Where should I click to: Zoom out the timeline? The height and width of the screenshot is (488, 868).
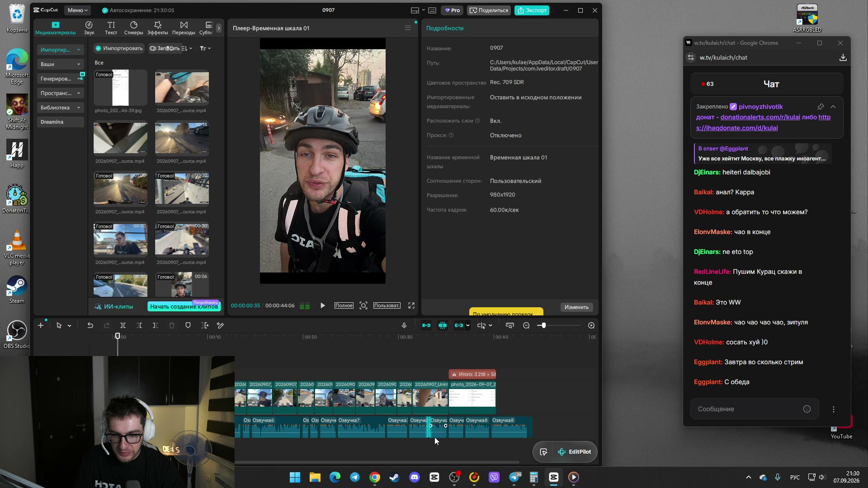tap(526, 325)
